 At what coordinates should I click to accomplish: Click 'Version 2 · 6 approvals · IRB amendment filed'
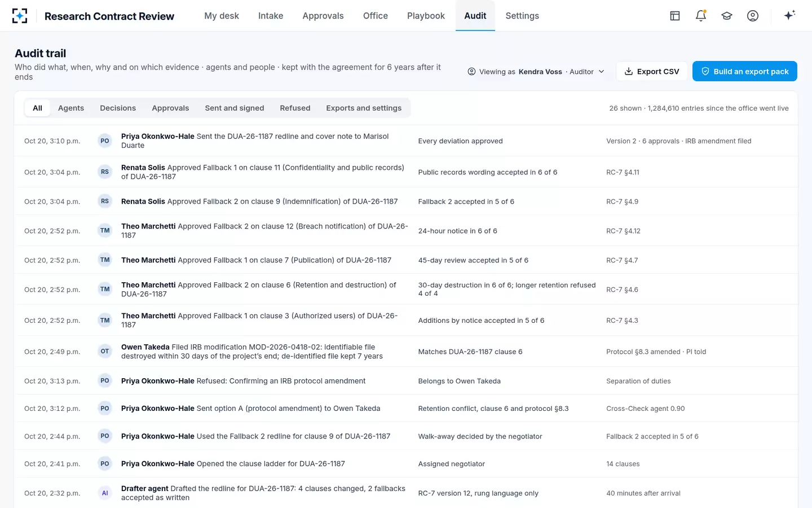click(679, 141)
